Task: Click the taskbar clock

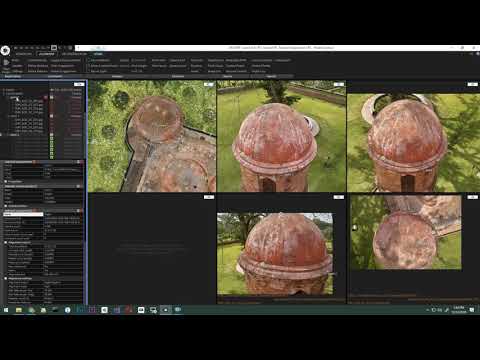Action: [x=459, y=310]
